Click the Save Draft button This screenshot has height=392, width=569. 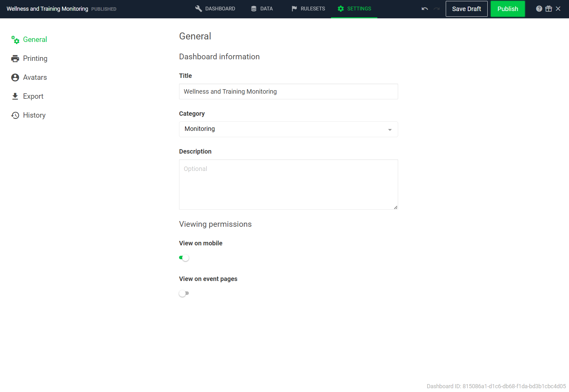point(467,9)
